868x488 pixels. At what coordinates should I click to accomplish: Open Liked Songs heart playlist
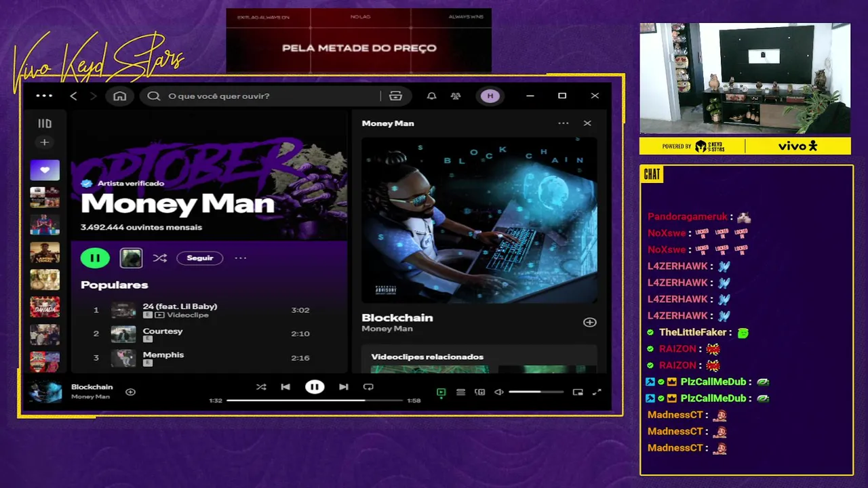(x=45, y=170)
